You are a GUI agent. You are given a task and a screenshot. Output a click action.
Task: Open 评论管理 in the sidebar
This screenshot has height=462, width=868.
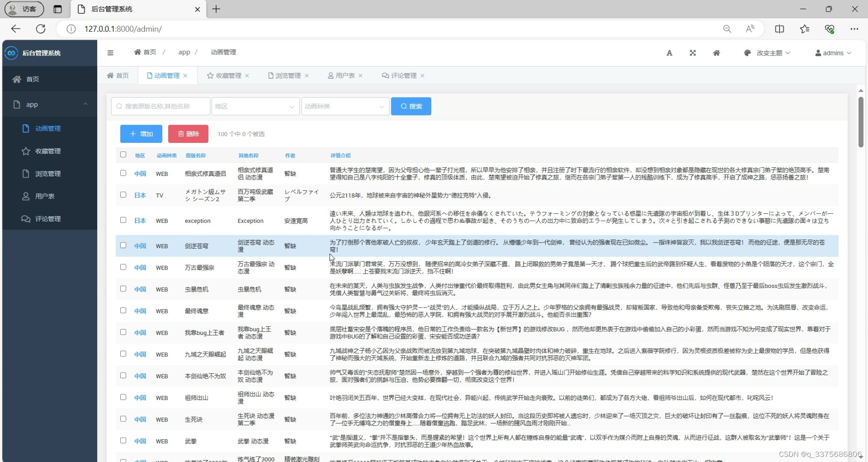tap(48, 219)
